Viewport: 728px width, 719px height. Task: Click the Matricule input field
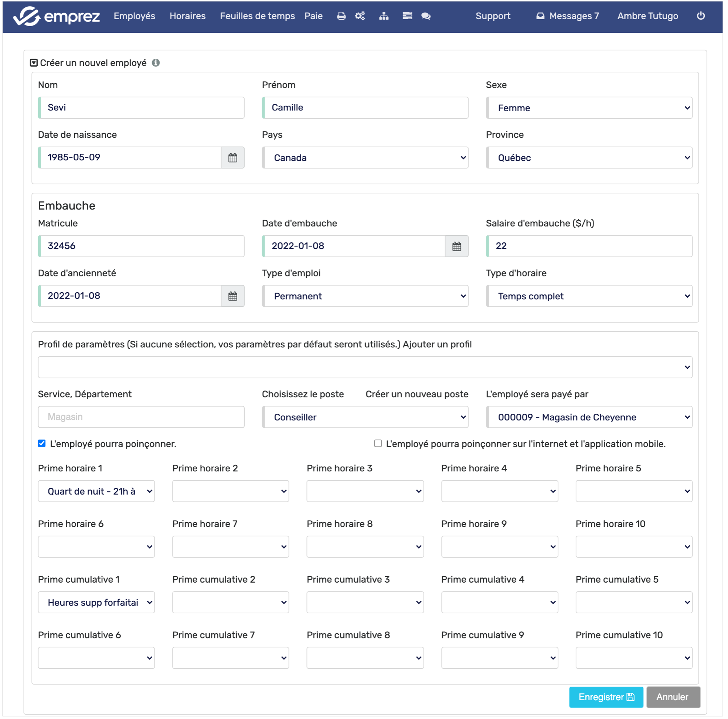141,246
